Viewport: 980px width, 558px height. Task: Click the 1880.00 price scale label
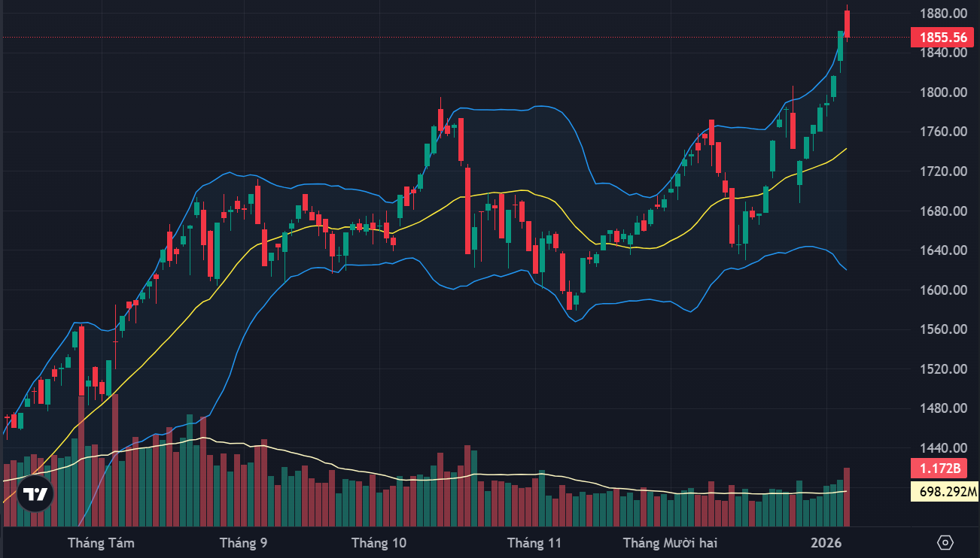point(942,14)
